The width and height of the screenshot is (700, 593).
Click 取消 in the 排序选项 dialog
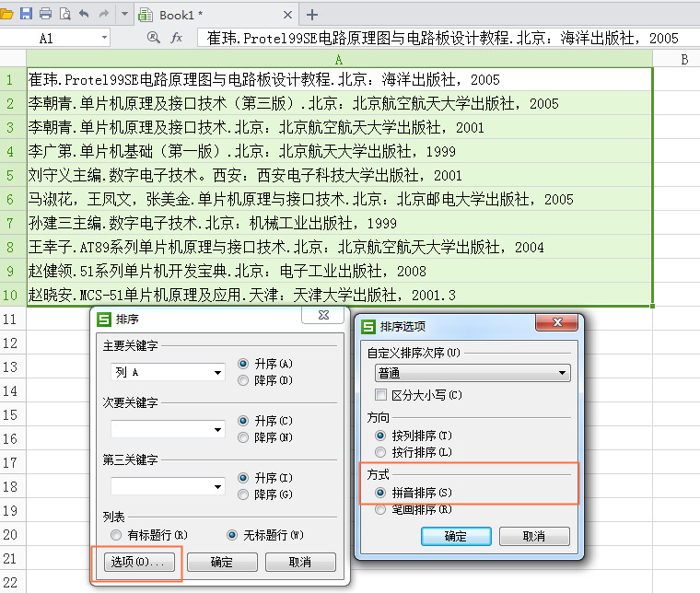pyautogui.click(x=534, y=536)
